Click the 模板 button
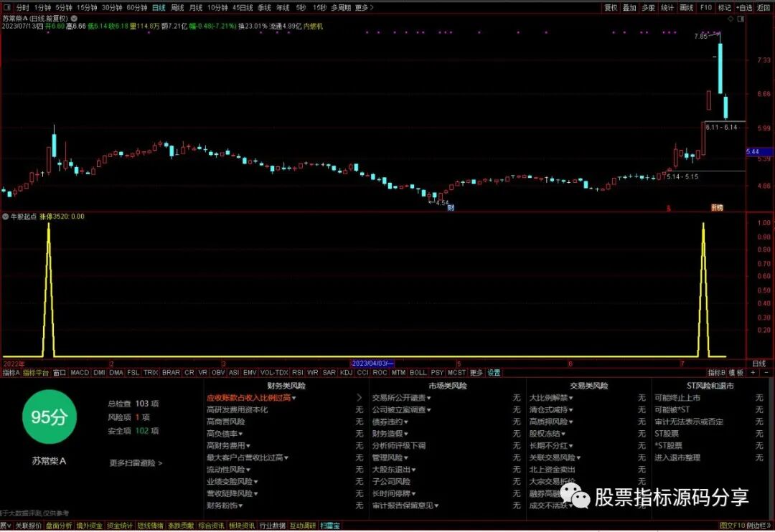Viewport: 775px width, 532px height. point(736,372)
